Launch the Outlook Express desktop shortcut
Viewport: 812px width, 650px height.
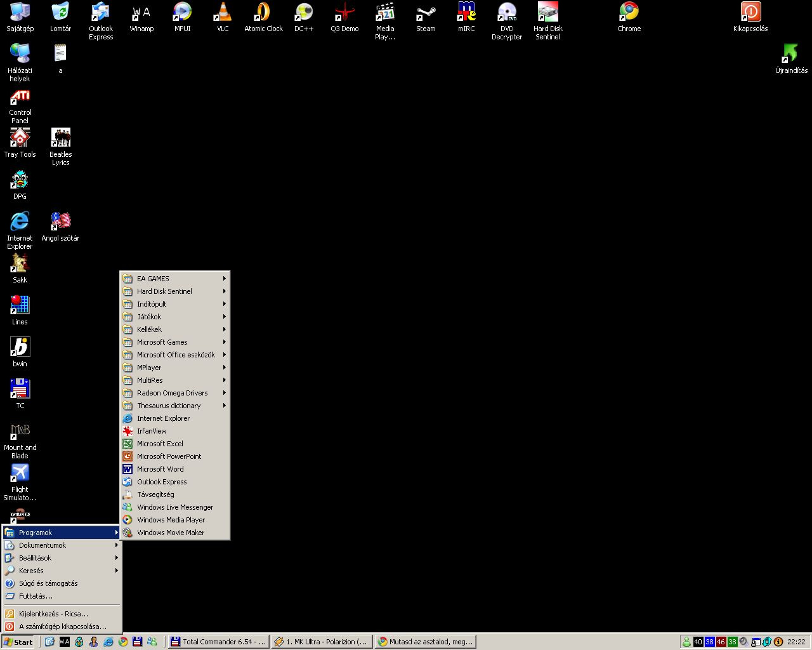pyautogui.click(x=101, y=21)
